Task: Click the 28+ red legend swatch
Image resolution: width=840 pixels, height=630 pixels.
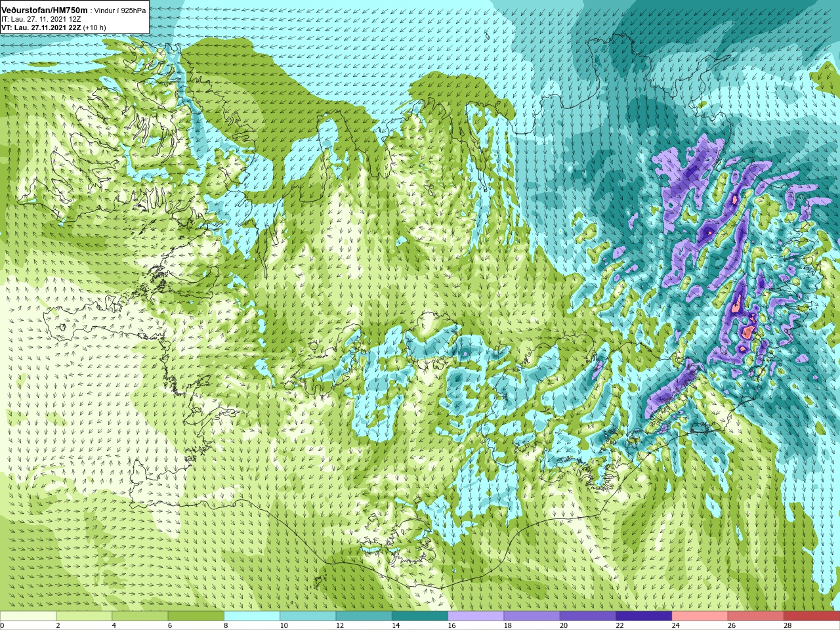Action: pos(812,616)
